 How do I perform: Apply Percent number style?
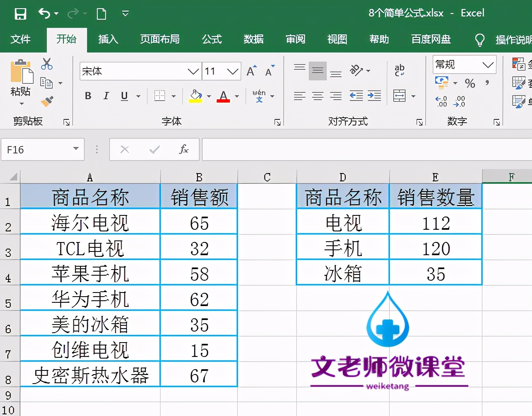coord(470,83)
